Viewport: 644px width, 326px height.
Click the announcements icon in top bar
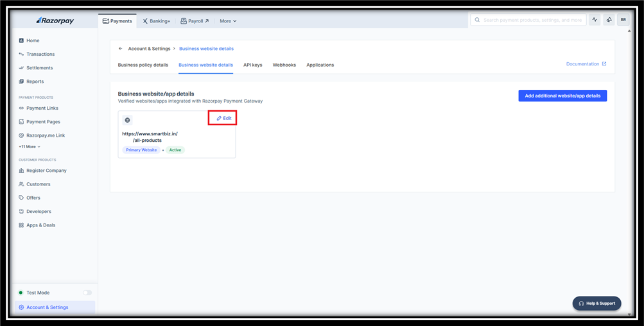pyautogui.click(x=609, y=21)
